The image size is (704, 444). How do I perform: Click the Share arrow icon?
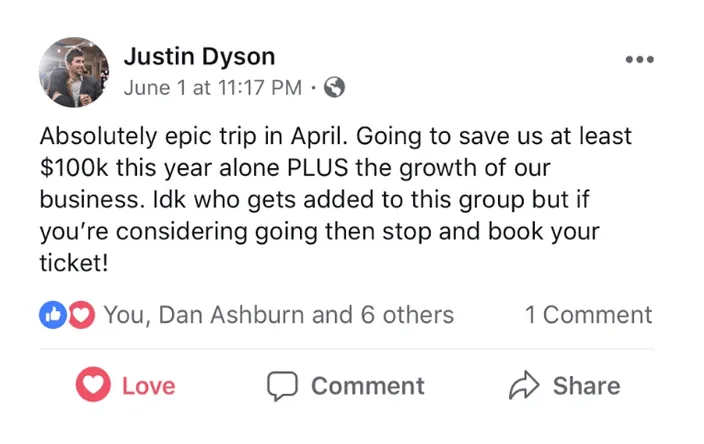[x=524, y=386]
